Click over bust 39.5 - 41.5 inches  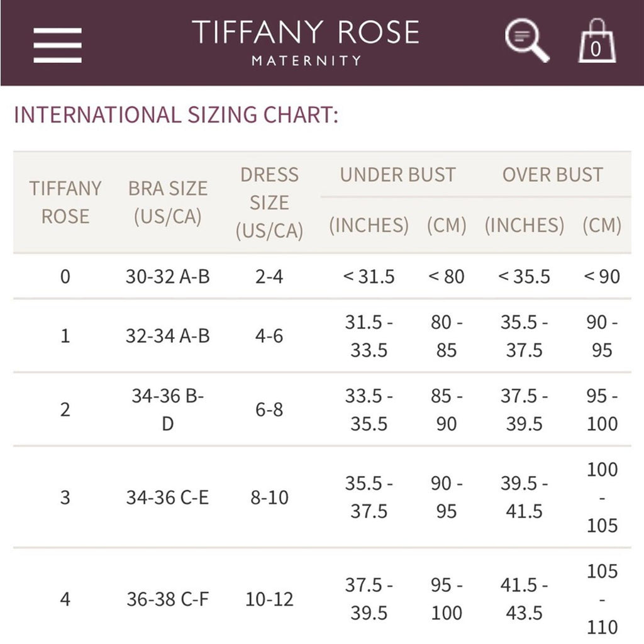point(524,497)
